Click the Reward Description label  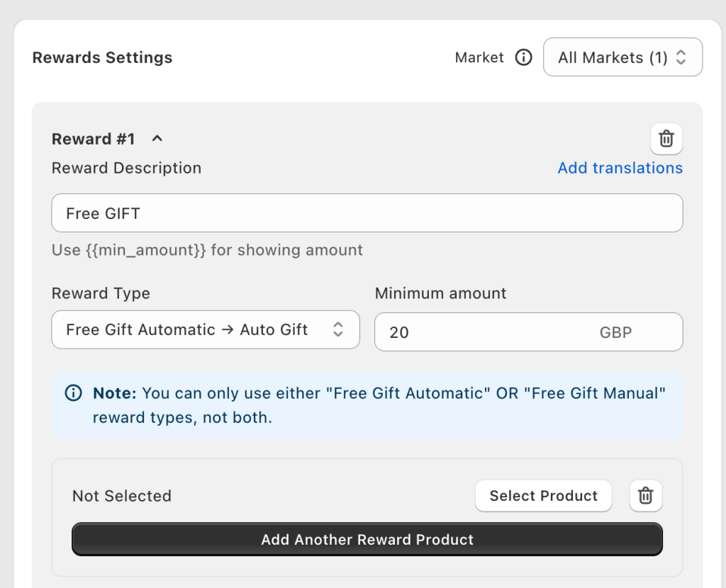tap(126, 168)
